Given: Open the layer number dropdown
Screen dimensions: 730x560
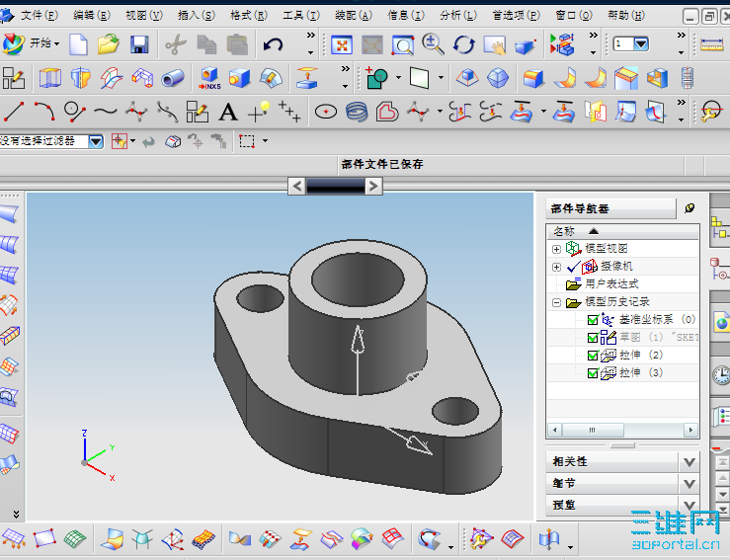Looking at the screenshot, I should point(641,44).
